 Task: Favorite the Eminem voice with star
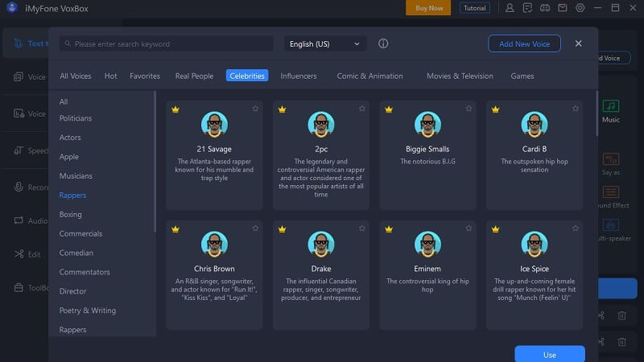(x=469, y=228)
